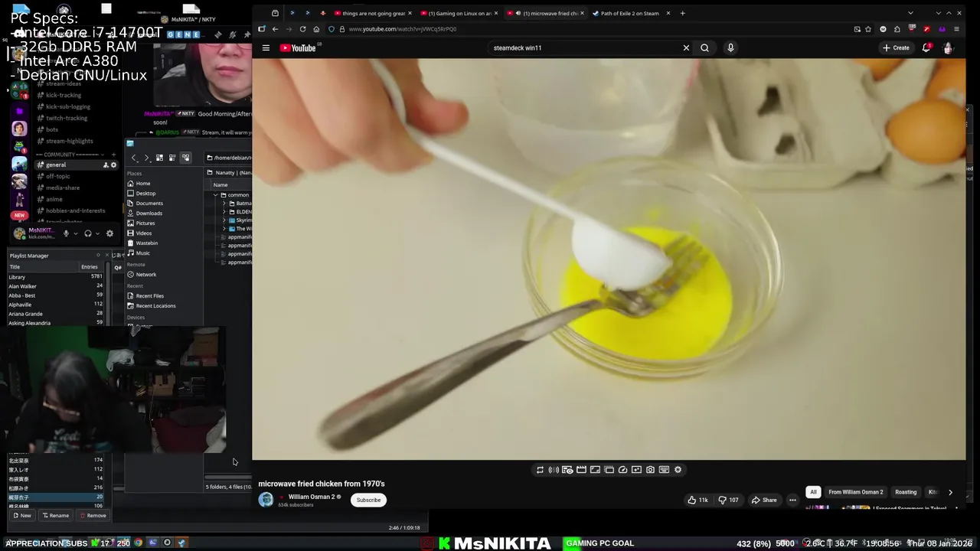Clear the steamdeck win11 search text

[x=686, y=47]
